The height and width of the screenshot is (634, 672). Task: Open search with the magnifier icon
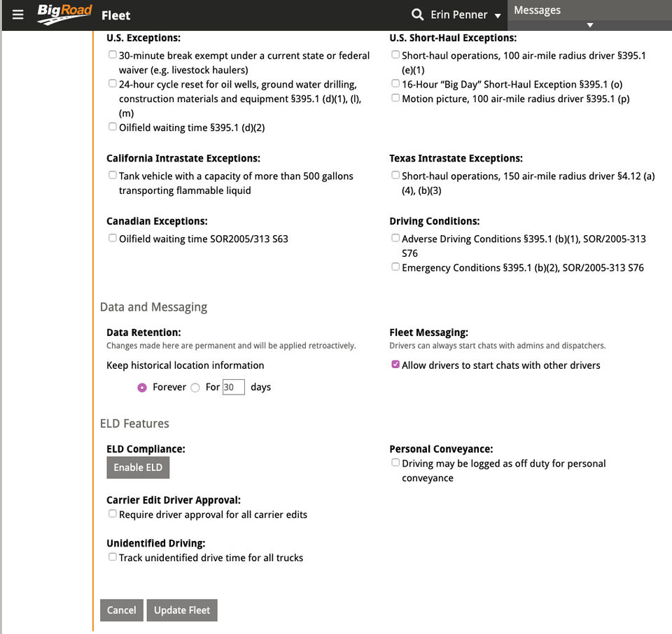coord(417,15)
